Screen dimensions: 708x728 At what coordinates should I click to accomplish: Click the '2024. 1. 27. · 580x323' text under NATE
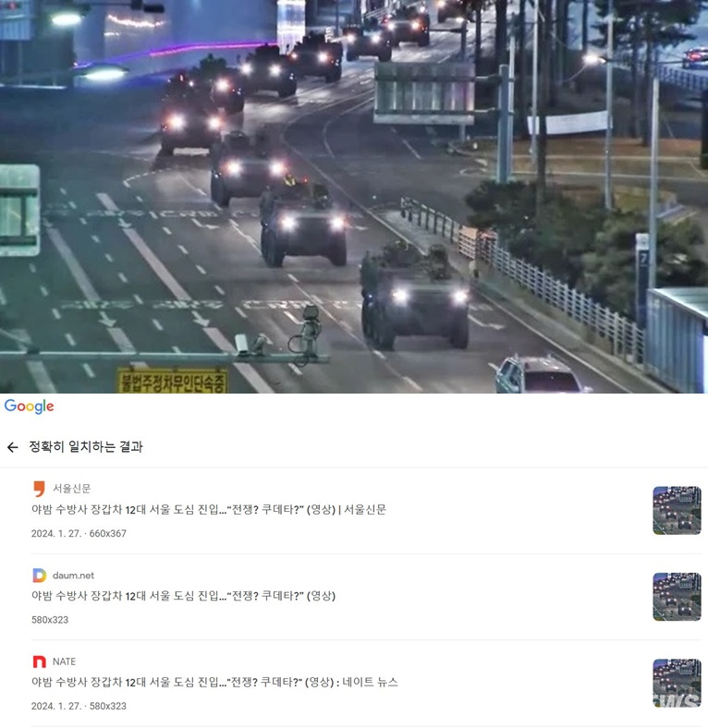pos(79,706)
